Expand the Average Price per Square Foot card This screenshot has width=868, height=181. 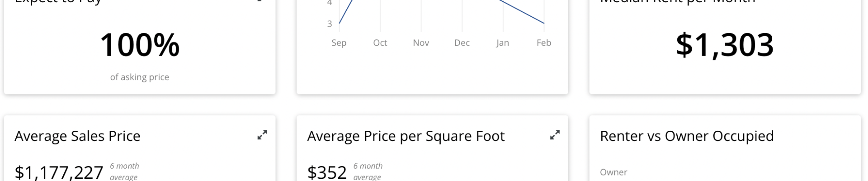pos(555,135)
